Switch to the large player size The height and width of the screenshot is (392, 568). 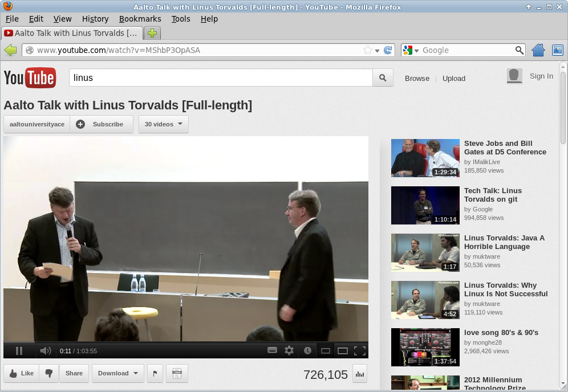click(x=342, y=351)
